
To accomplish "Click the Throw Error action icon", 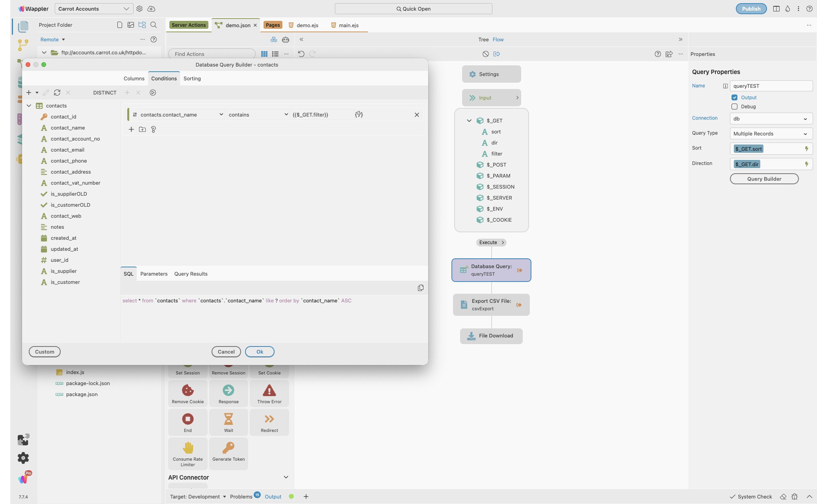I will pos(269,391).
